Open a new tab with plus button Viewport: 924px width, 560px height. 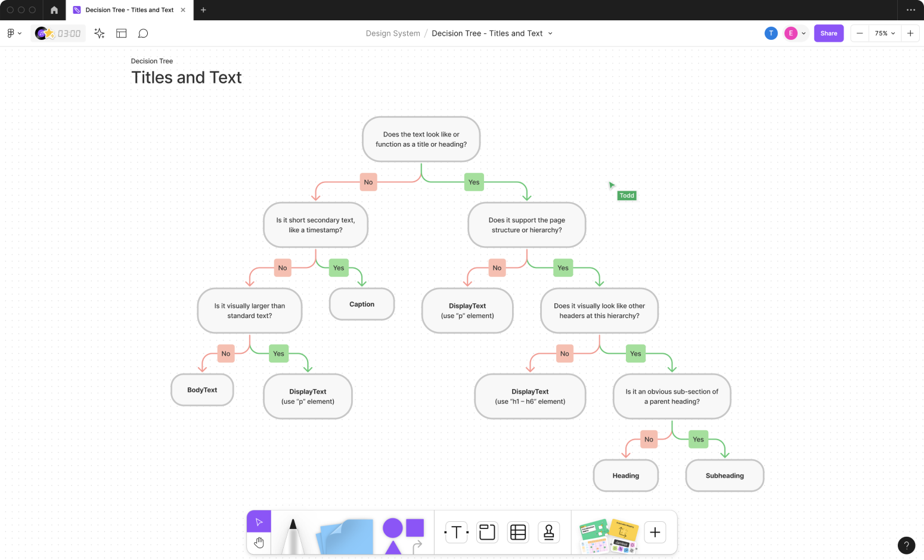tap(203, 10)
